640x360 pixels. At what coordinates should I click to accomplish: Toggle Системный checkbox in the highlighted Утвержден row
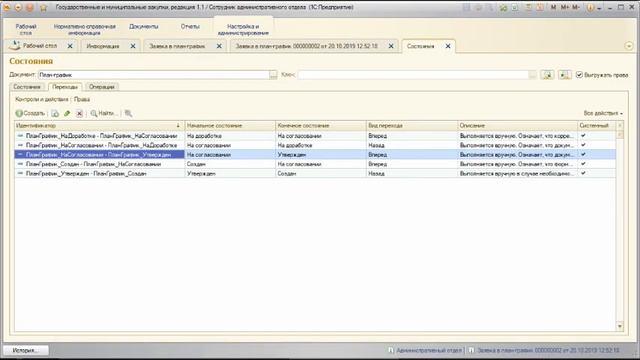click(x=583, y=154)
